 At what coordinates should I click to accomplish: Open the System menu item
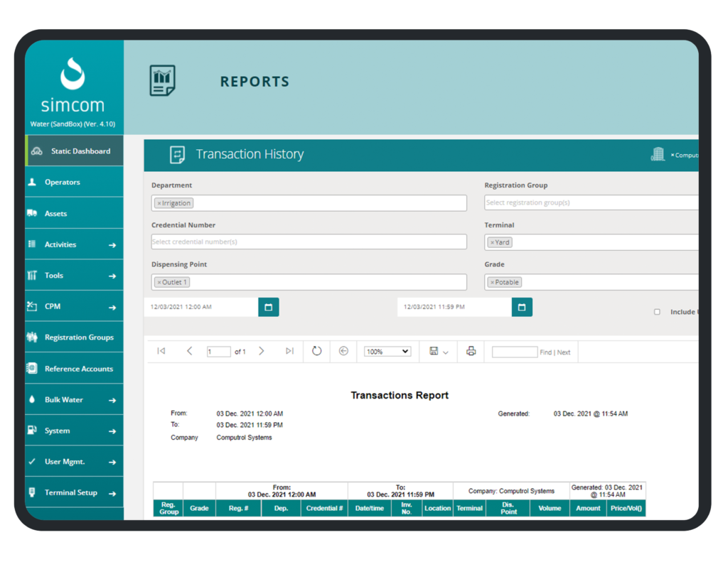[x=34, y=431]
